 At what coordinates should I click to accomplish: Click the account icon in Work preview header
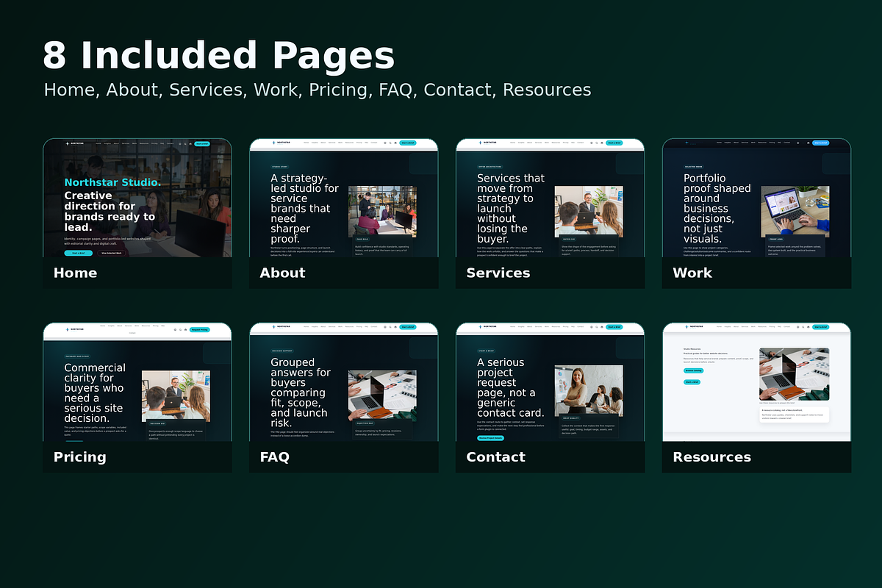797,143
